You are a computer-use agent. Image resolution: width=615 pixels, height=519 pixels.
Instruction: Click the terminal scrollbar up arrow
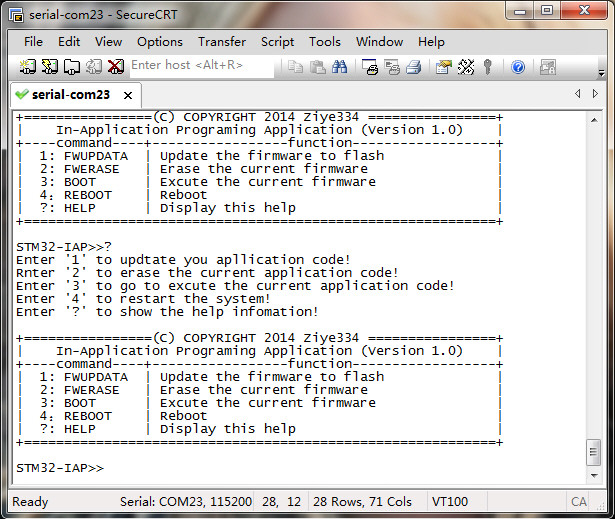594,120
